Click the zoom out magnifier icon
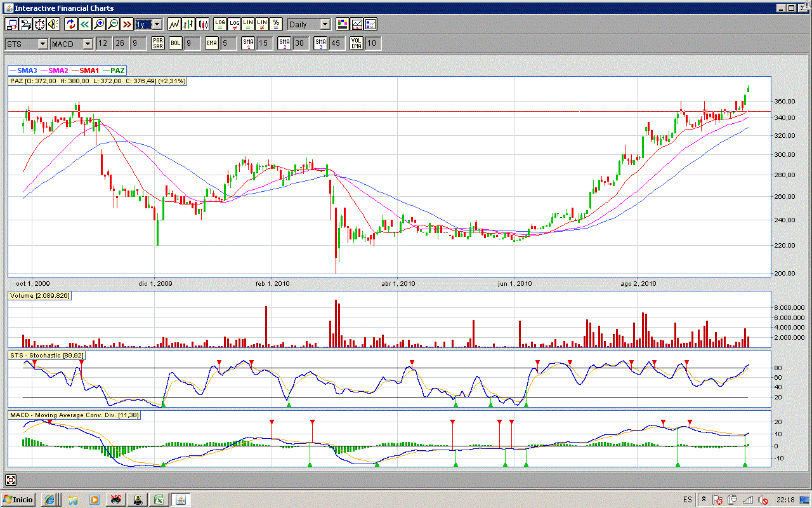The height and width of the screenshot is (508, 812). click(x=113, y=24)
